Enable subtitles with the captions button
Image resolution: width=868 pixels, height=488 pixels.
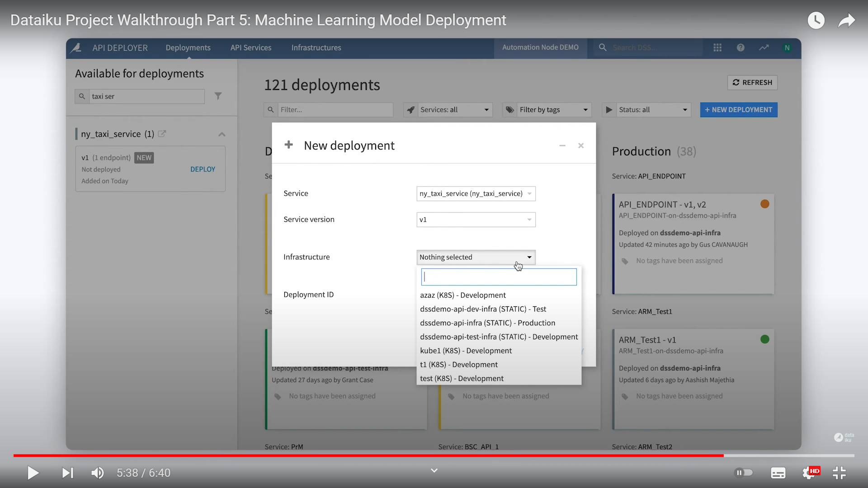click(x=778, y=473)
